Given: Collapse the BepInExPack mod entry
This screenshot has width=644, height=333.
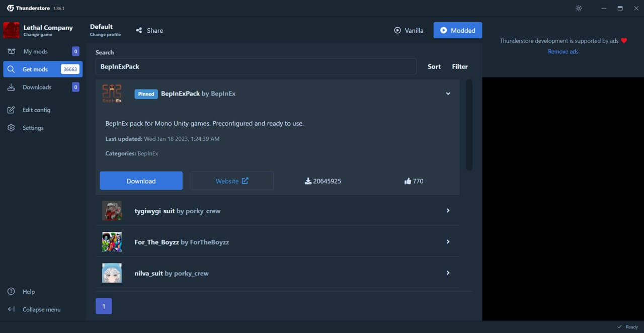Looking at the screenshot, I should pos(448,94).
